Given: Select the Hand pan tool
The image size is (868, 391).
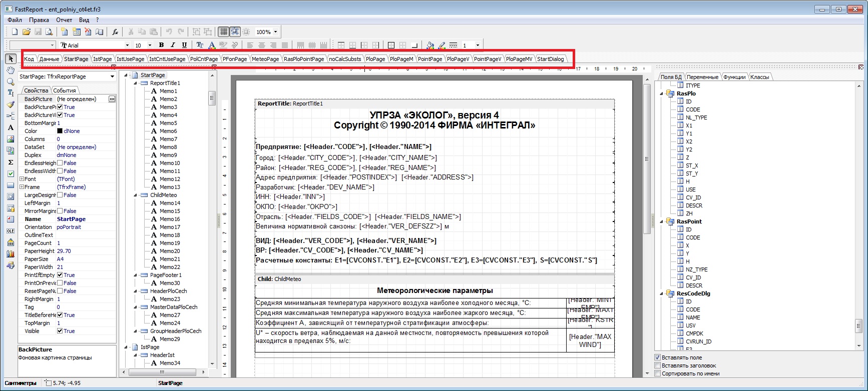Looking at the screenshot, I should (11, 70).
